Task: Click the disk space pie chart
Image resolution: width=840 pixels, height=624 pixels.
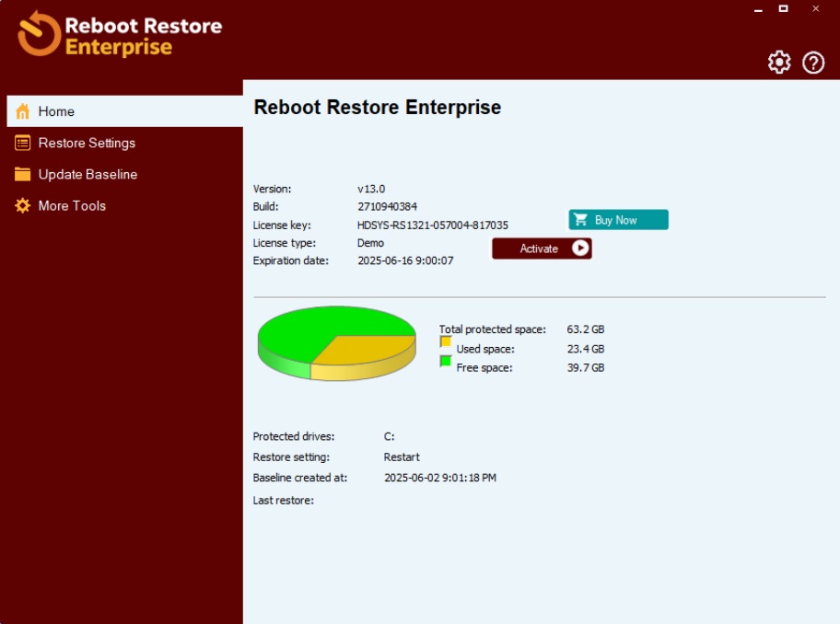Action: 336,342
